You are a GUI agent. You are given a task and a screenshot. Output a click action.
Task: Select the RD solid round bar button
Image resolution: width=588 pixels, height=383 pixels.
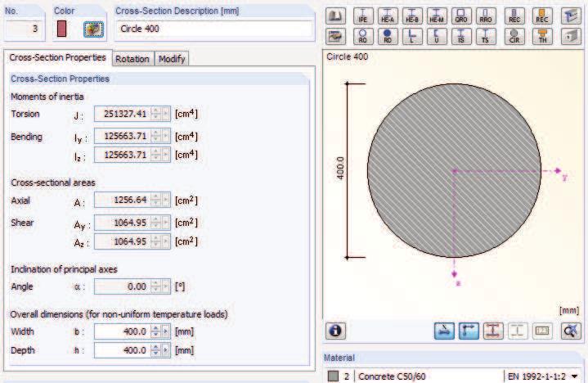[388, 36]
